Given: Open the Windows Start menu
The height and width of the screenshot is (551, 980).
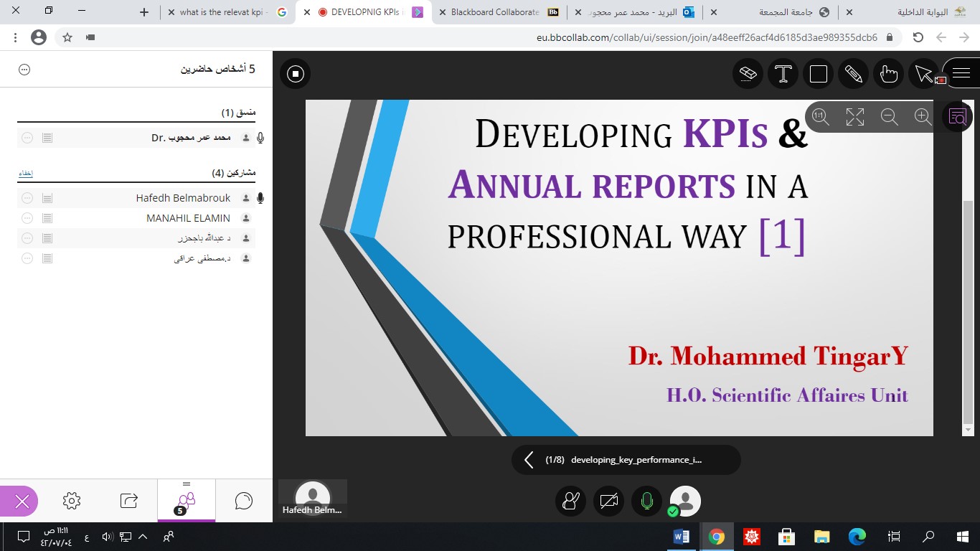Looking at the screenshot, I should (963, 537).
